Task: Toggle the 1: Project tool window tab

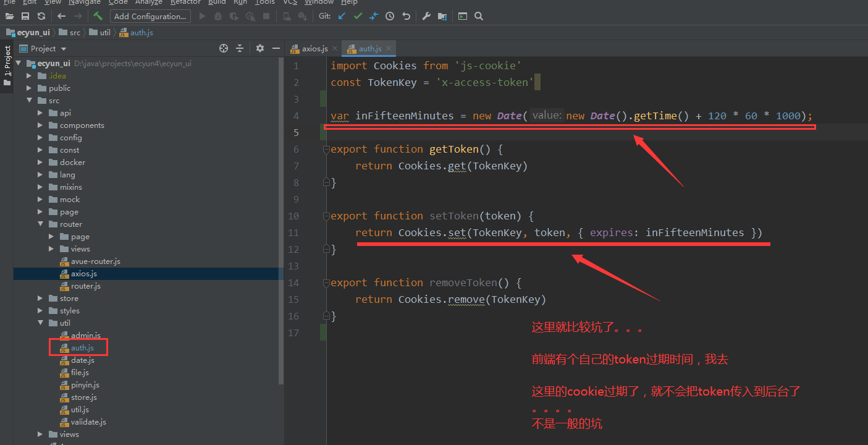Action: pos(7,67)
